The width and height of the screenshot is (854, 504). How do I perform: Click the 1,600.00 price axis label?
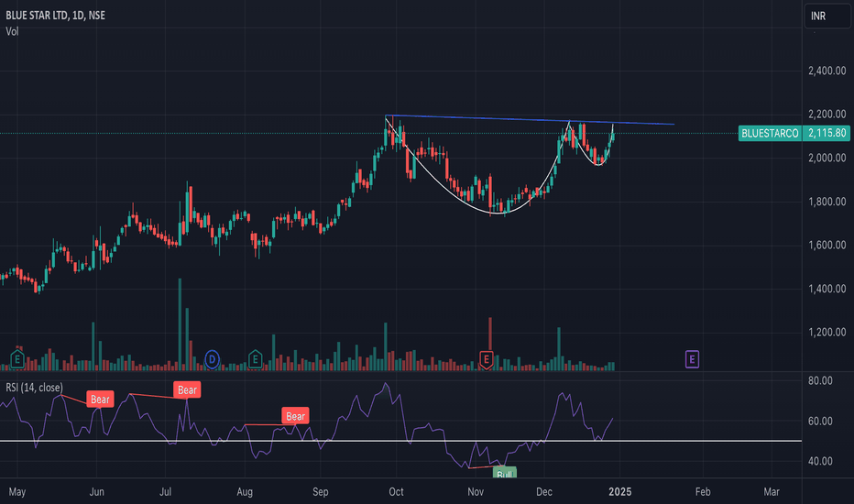pos(827,245)
